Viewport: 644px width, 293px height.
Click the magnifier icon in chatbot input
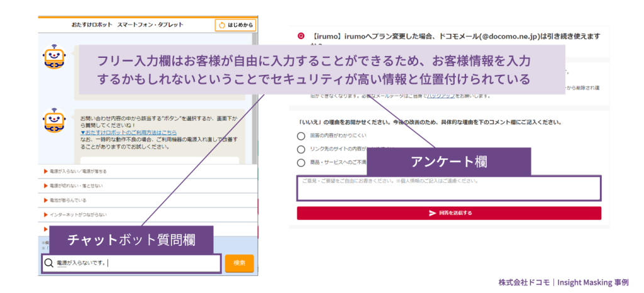[x=48, y=263]
